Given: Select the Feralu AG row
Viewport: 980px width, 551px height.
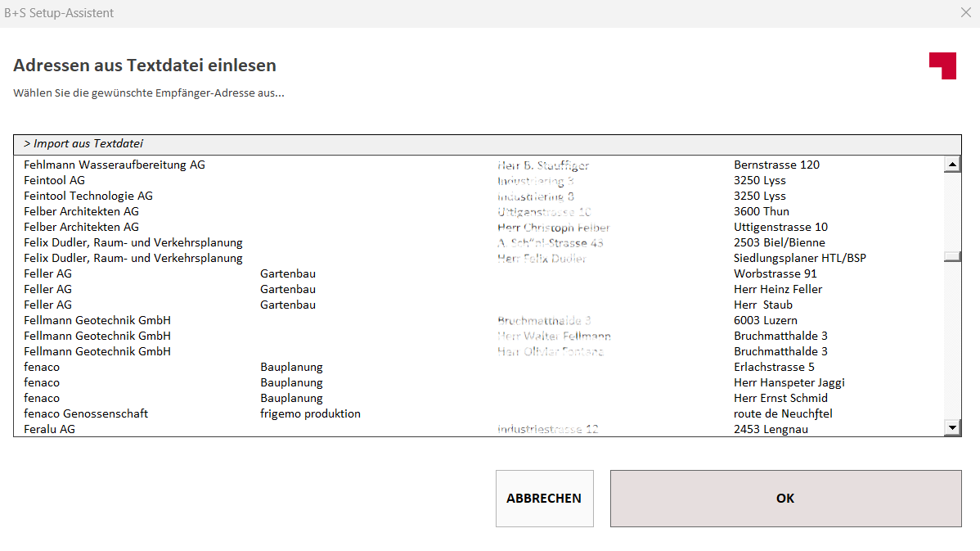Looking at the screenshot, I should [x=479, y=429].
